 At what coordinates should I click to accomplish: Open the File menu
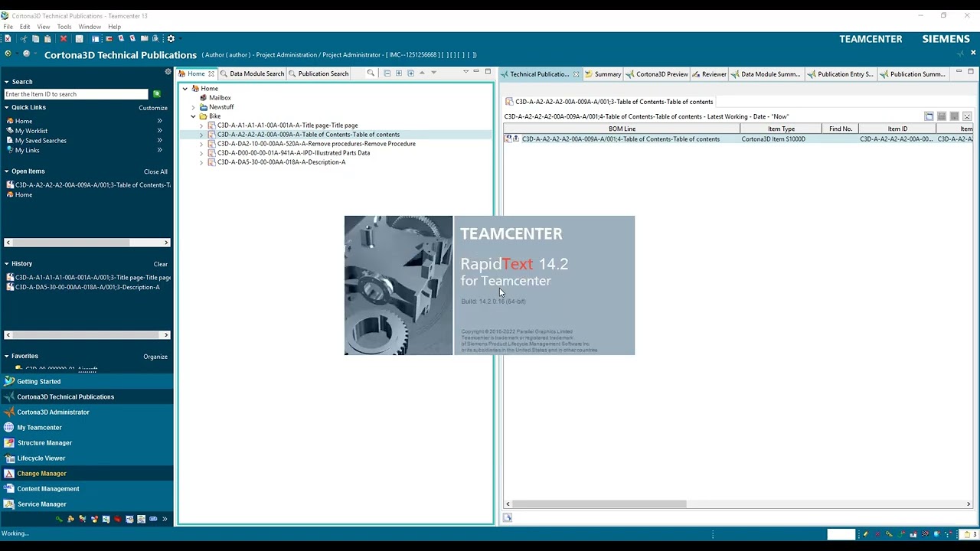[x=8, y=27]
